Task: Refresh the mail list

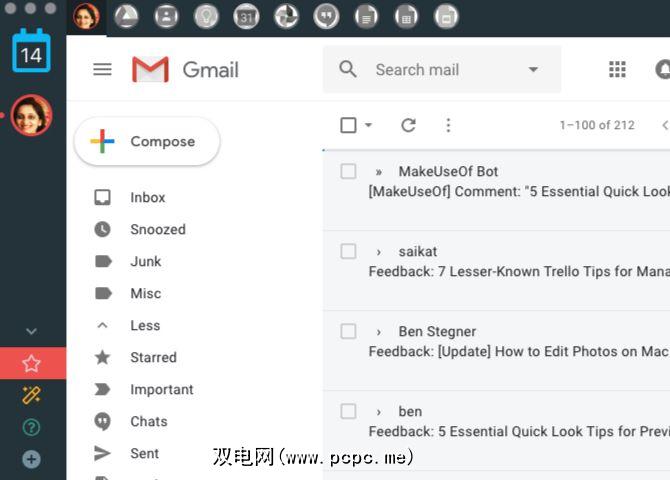Action: tap(408, 125)
